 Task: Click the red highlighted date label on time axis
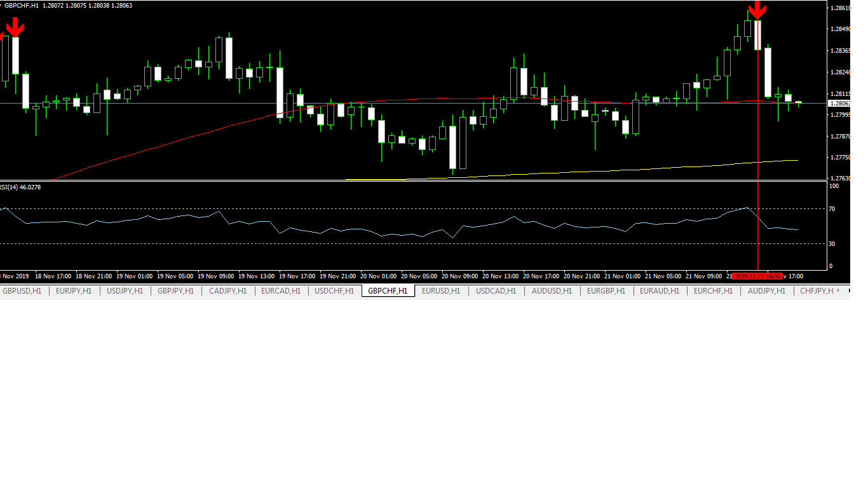click(x=757, y=276)
